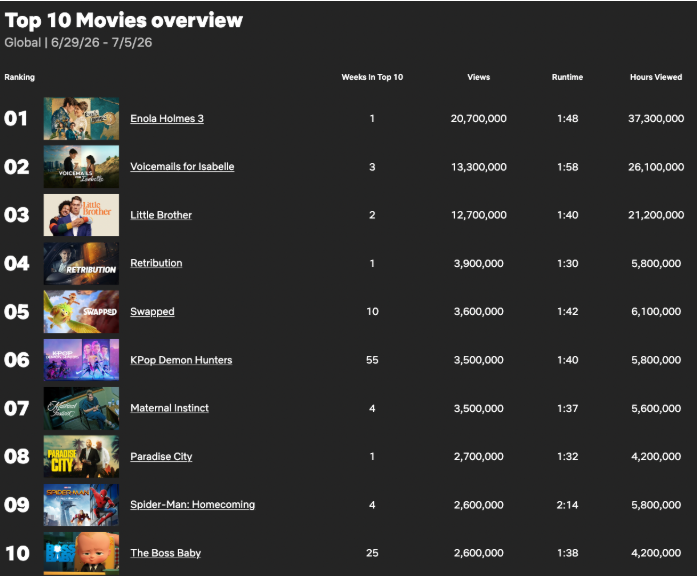Click The Boss Baby poster thumbnail

coord(81,553)
